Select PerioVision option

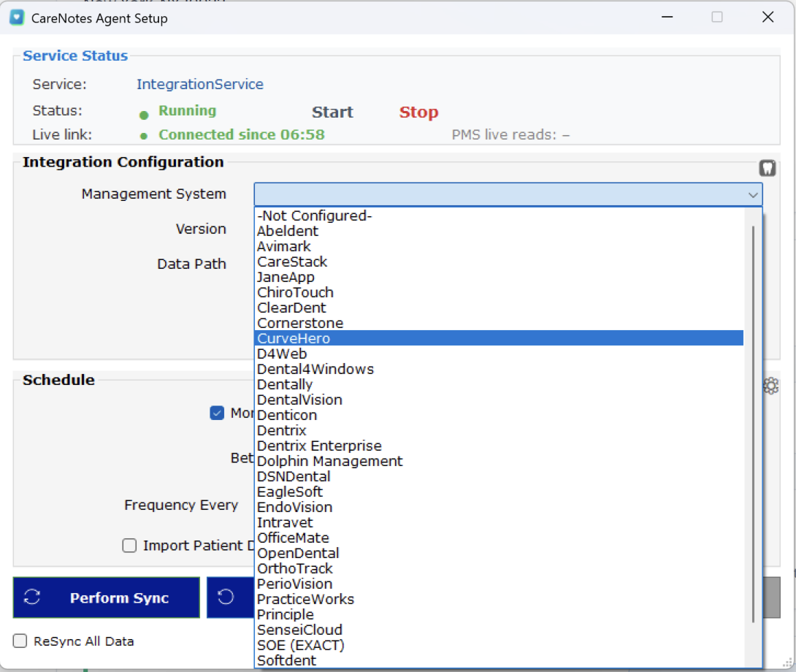pyautogui.click(x=499, y=584)
